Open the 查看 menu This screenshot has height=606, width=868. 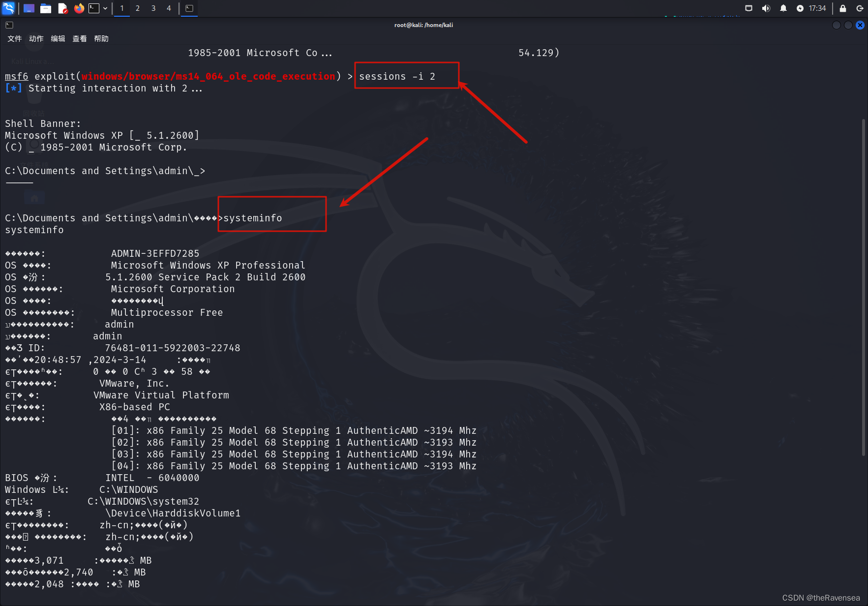coord(80,39)
